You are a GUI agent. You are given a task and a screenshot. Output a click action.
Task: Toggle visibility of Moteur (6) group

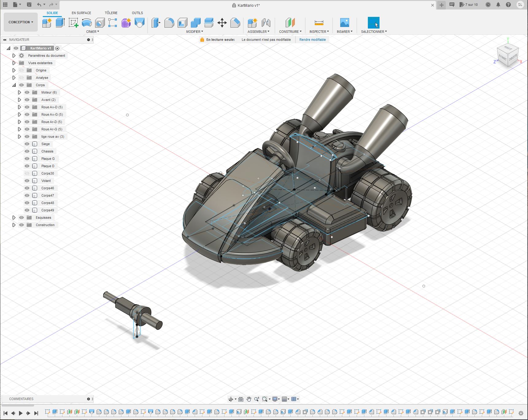(27, 92)
